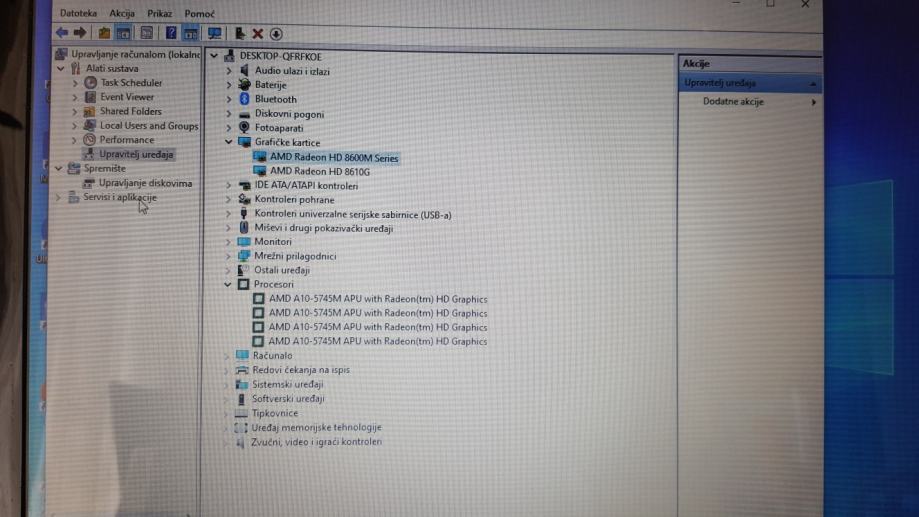
Task: Click the Up one level folder icon
Action: (104, 33)
